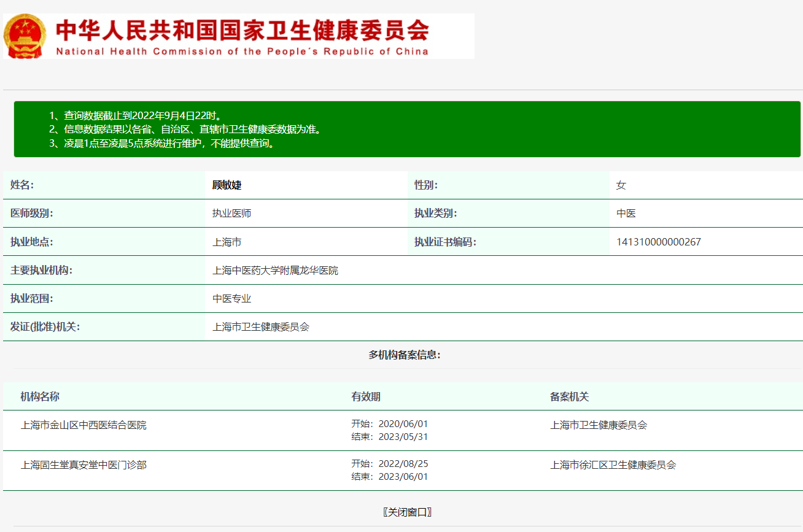803x532 pixels.
Task: Select 上海固生堂真安堂中医门诊部 row name
Action: click(83, 465)
